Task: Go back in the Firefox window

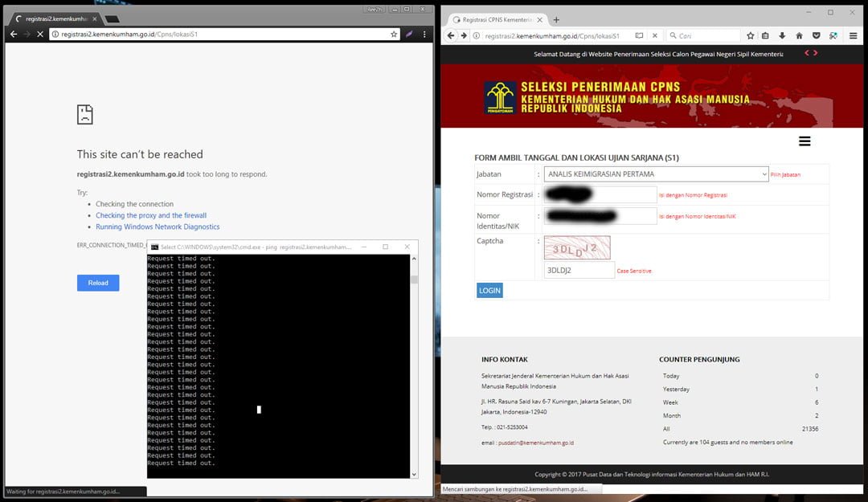Action: click(451, 35)
